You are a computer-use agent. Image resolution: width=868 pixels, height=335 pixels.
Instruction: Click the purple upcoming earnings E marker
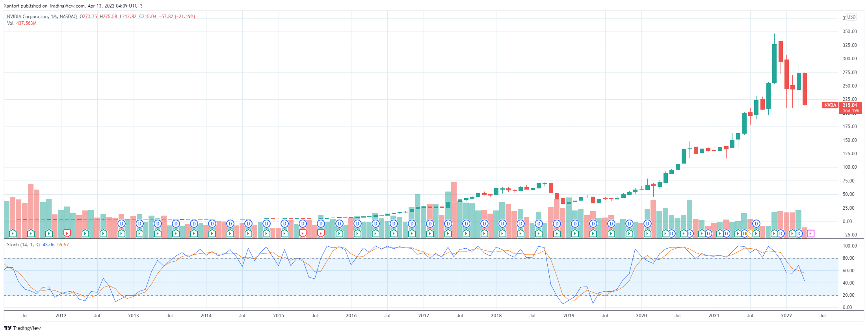click(x=810, y=233)
